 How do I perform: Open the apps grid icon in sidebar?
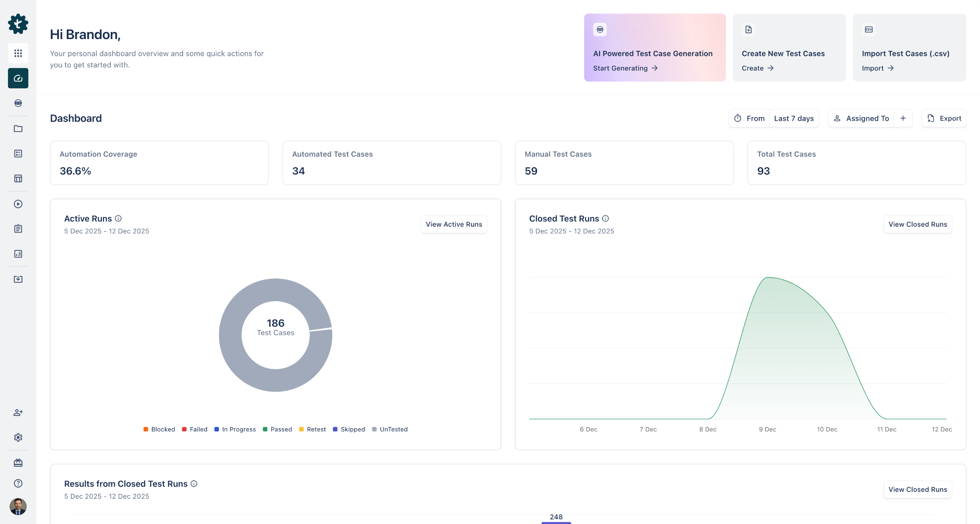(18, 53)
